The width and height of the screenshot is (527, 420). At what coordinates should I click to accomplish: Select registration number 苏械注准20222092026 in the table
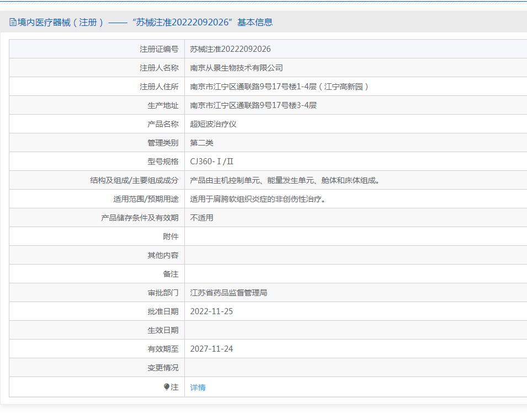[230, 49]
